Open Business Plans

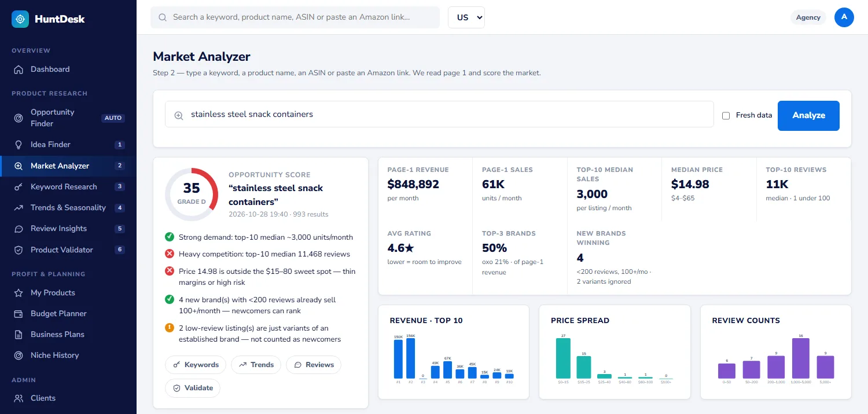click(x=68, y=335)
